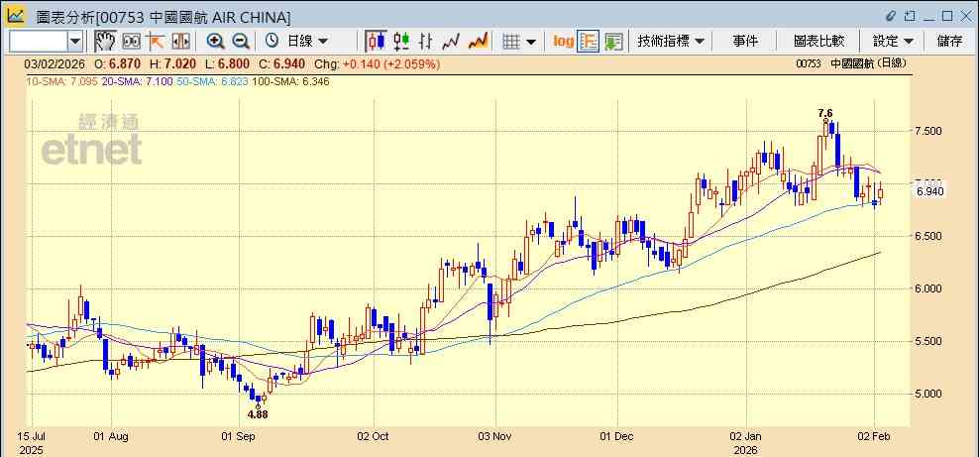980x457 pixels.
Task: Click the 01 Aug date axis label
Action: pos(110,436)
